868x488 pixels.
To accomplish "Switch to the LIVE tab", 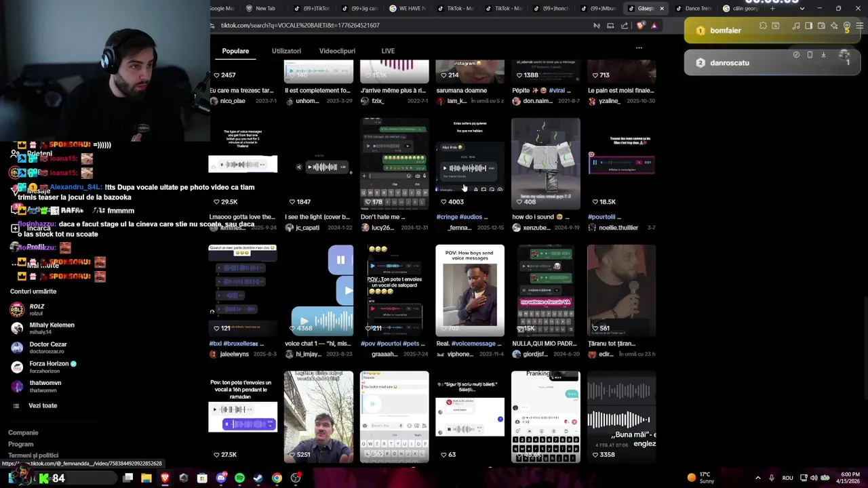I will point(388,51).
